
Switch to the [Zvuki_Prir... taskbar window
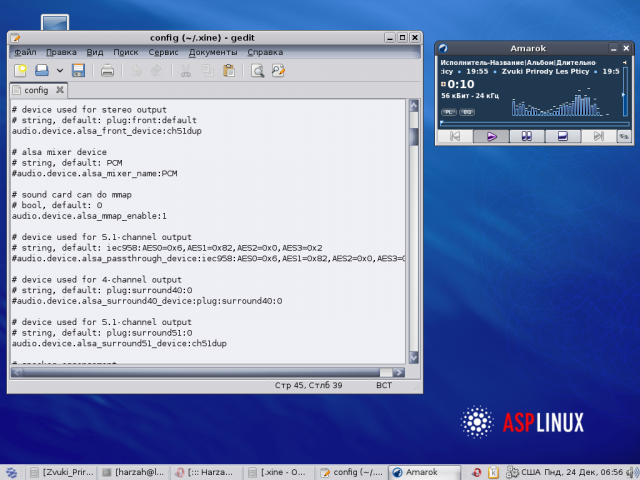63,472
